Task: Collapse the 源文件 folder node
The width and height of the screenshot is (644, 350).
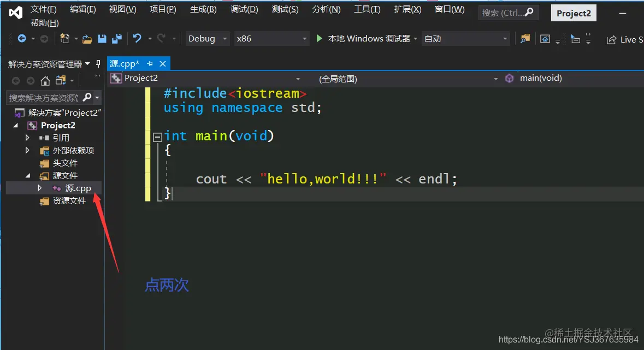Action: 28,175
